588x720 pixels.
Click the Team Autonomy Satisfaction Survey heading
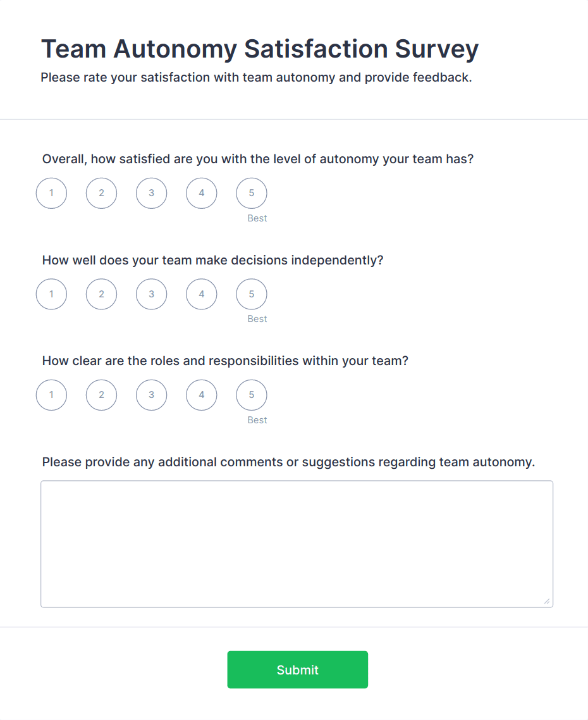(x=260, y=49)
